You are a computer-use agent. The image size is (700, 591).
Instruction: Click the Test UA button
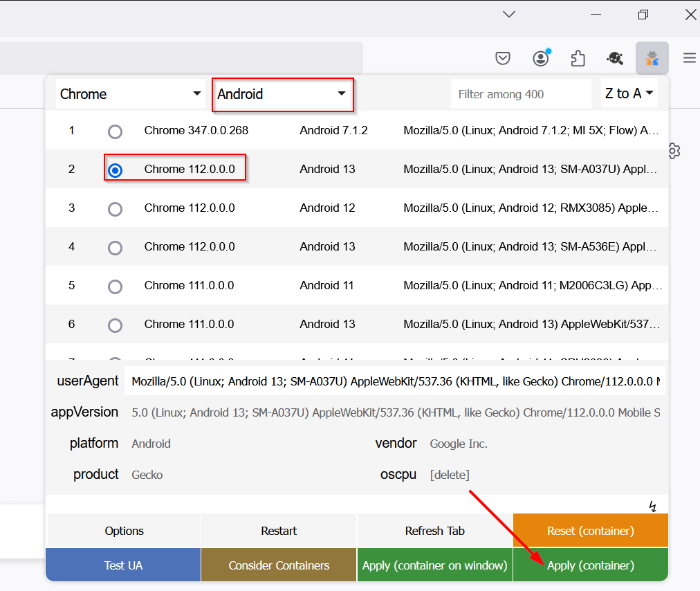tap(123, 565)
